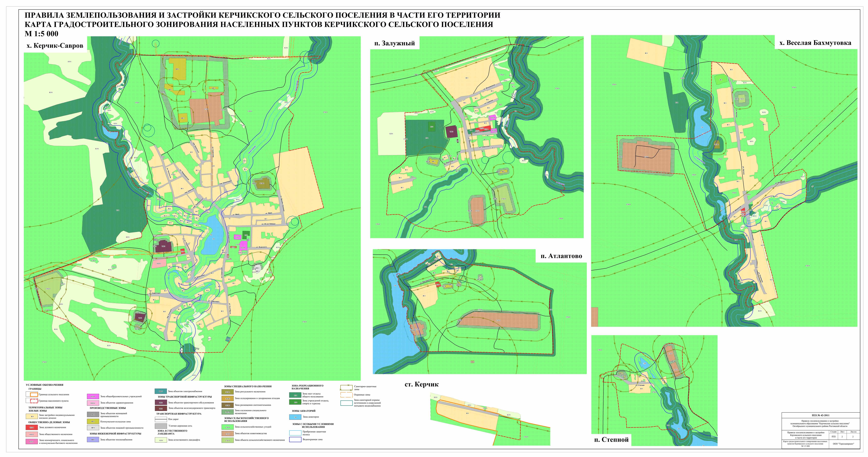
Task: Click the ЗСН 2 legend swatch
Action: (227, 399)
